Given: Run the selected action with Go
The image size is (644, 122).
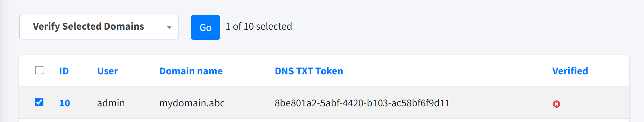Looking at the screenshot, I should point(206,27).
